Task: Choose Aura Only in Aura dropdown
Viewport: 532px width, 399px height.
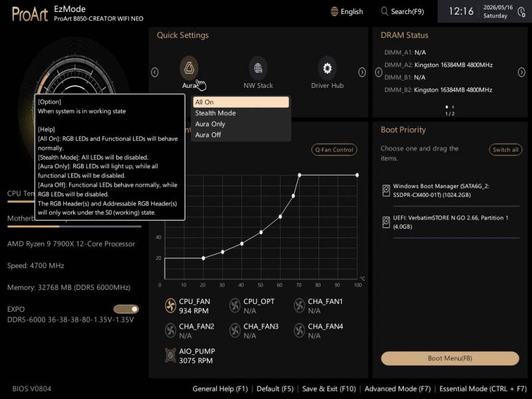Action: click(x=241, y=124)
